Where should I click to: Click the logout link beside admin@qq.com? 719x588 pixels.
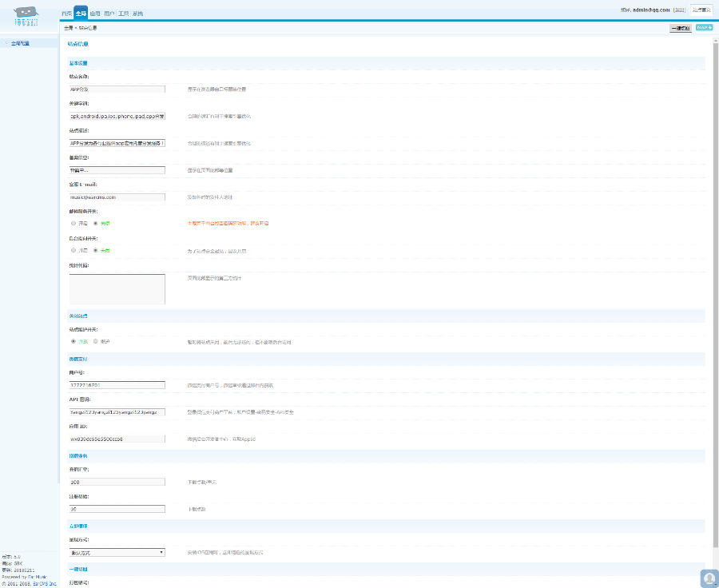click(680, 10)
